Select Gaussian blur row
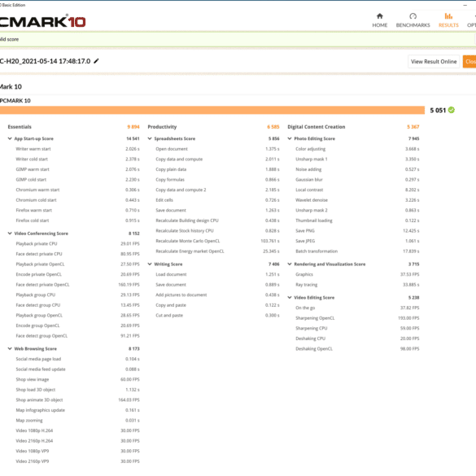 (357, 180)
